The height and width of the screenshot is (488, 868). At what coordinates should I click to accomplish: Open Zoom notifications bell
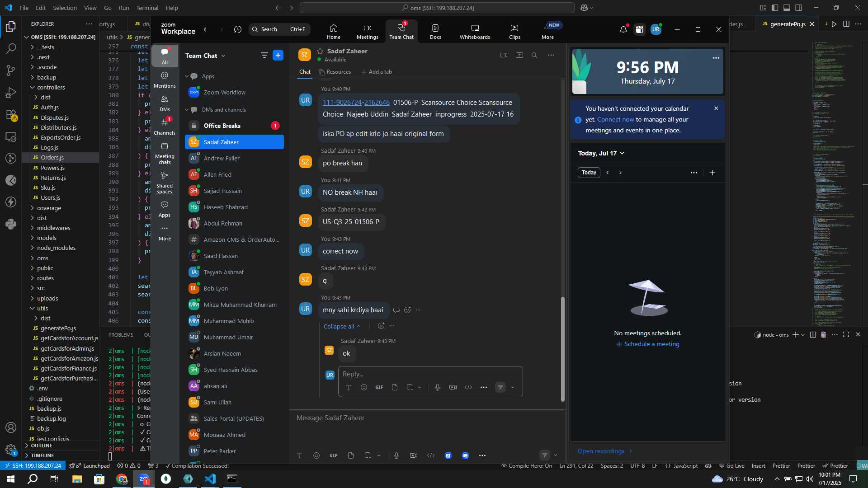[x=623, y=29]
